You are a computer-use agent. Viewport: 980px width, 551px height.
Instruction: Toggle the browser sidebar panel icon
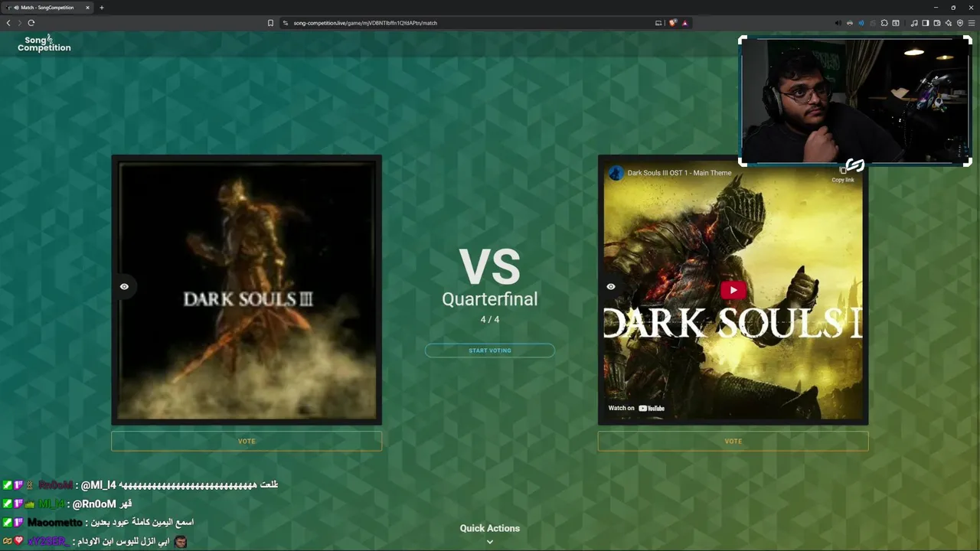click(926, 23)
